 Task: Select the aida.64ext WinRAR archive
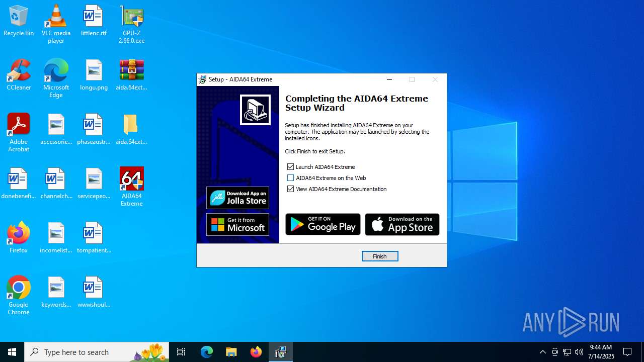tap(131, 75)
